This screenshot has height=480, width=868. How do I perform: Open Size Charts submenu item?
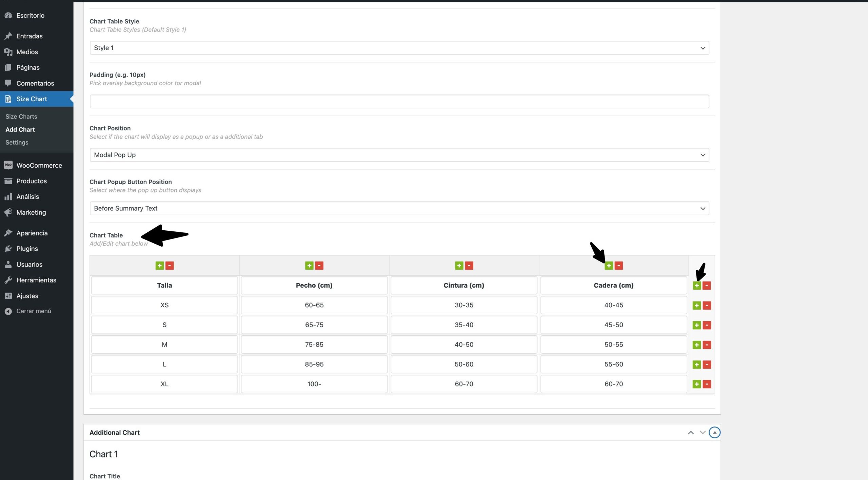[21, 117]
